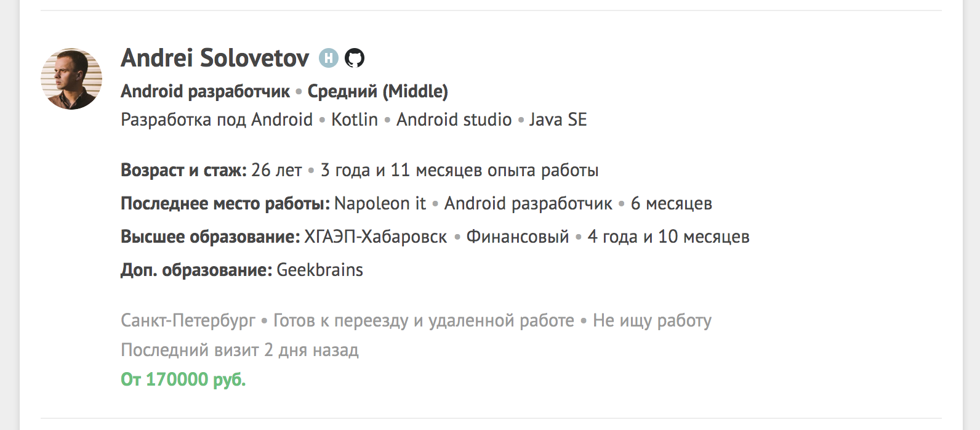
Task: Select the Kotlin skill tag
Action: (x=355, y=120)
